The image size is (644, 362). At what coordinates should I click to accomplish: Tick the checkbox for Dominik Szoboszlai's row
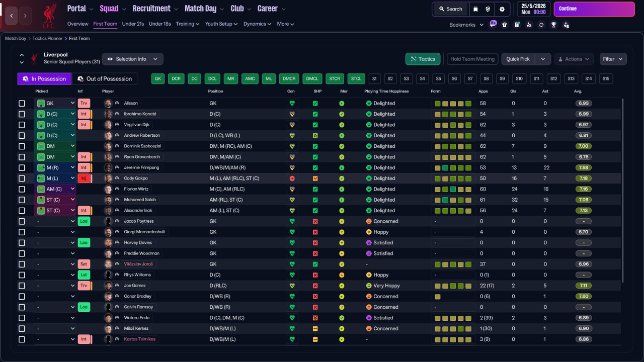pos(22,146)
